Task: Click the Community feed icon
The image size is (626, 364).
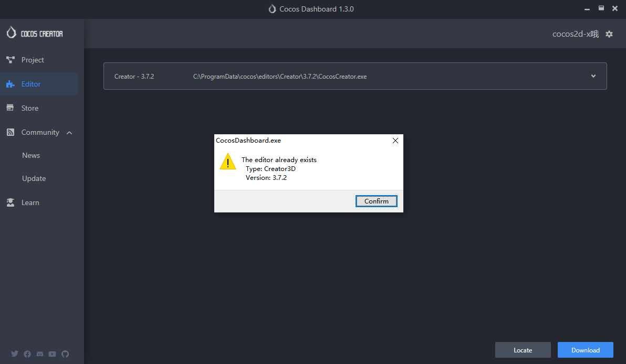Action: pyautogui.click(x=11, y=132)
